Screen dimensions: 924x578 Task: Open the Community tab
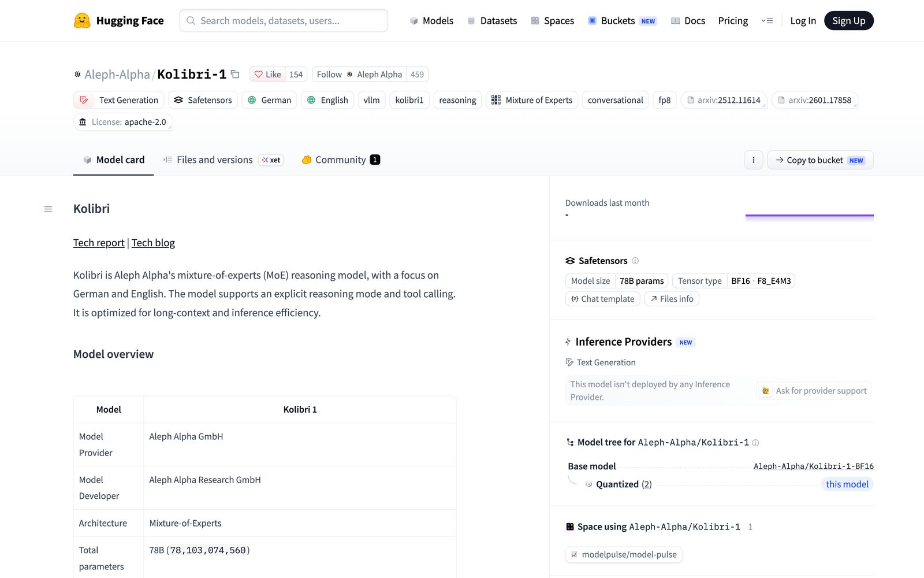pyautogui.click(x=341, y=160)
